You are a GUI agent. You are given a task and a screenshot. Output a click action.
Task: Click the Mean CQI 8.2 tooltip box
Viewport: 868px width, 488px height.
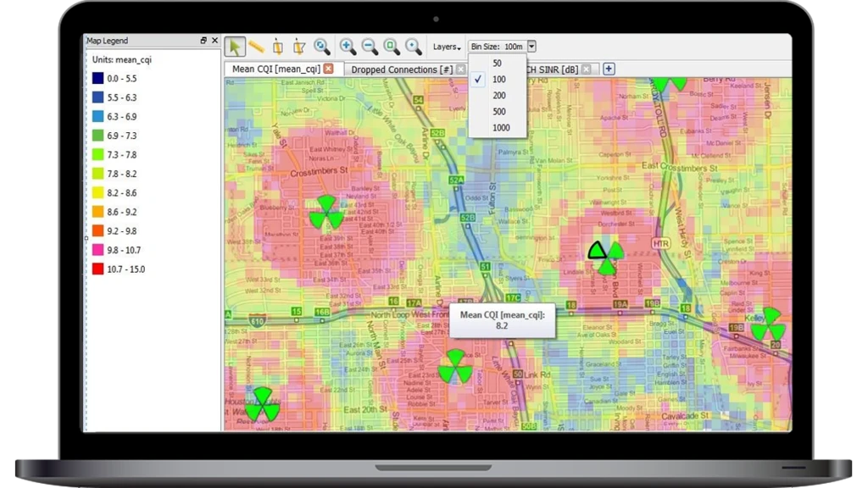502,322
